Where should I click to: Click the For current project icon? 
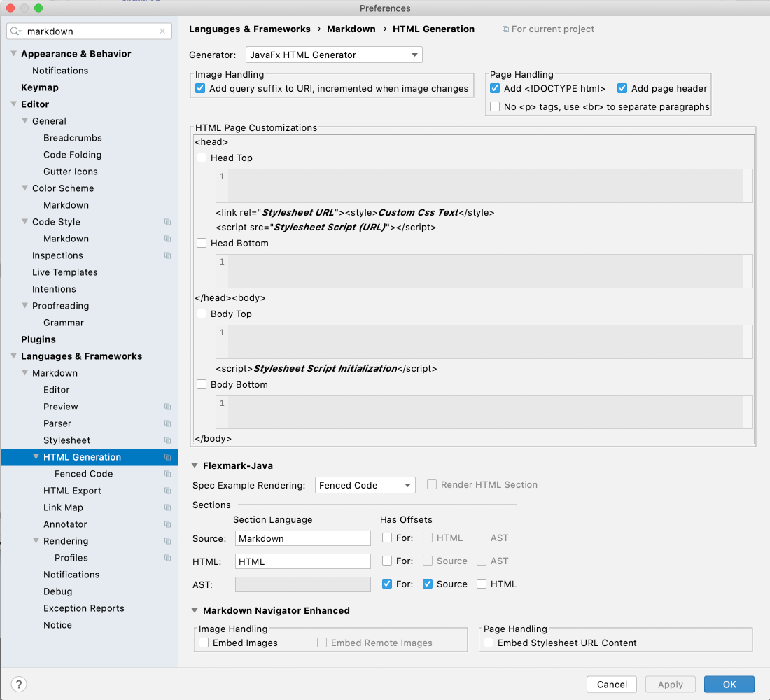click(505, 29)
